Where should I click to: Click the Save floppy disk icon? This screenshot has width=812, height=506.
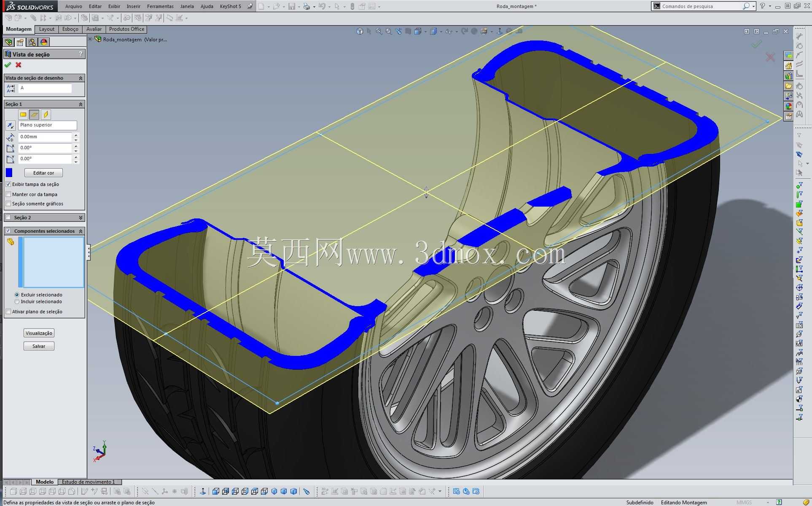point(291,6)
